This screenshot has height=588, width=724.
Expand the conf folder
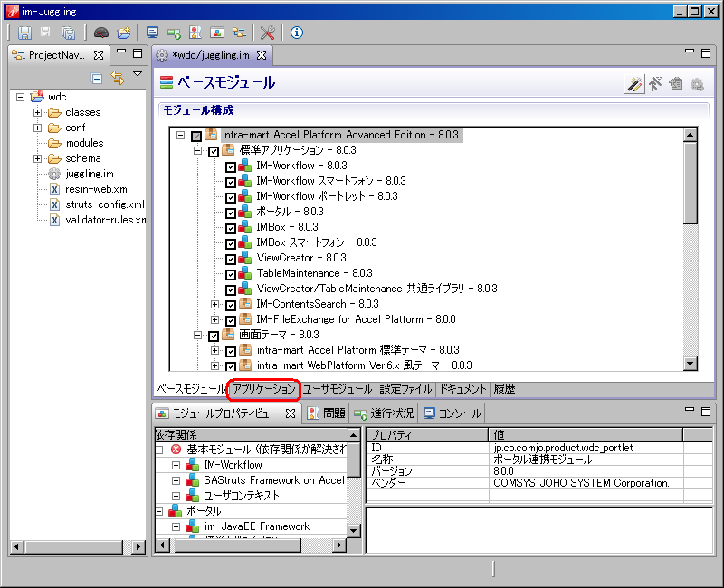point(37,128)
